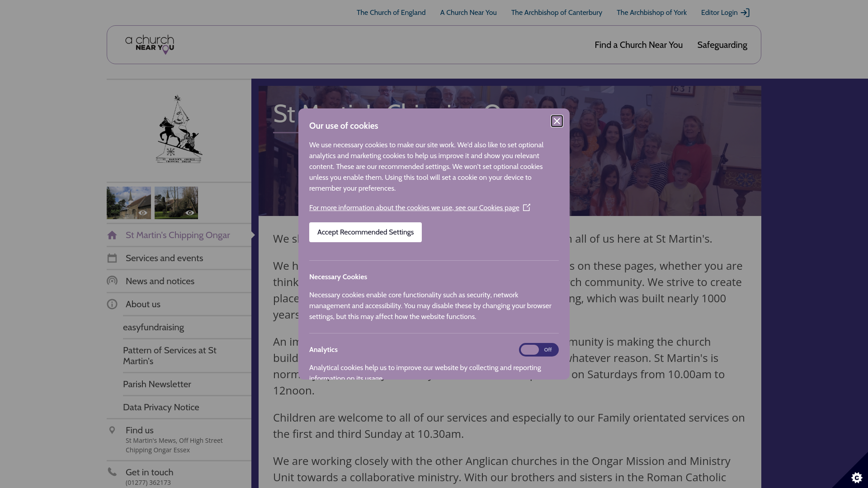Click the Our use of cookies heading
Image resolution: width=868 pixels, height=488 pixels.
click(344, 126)
